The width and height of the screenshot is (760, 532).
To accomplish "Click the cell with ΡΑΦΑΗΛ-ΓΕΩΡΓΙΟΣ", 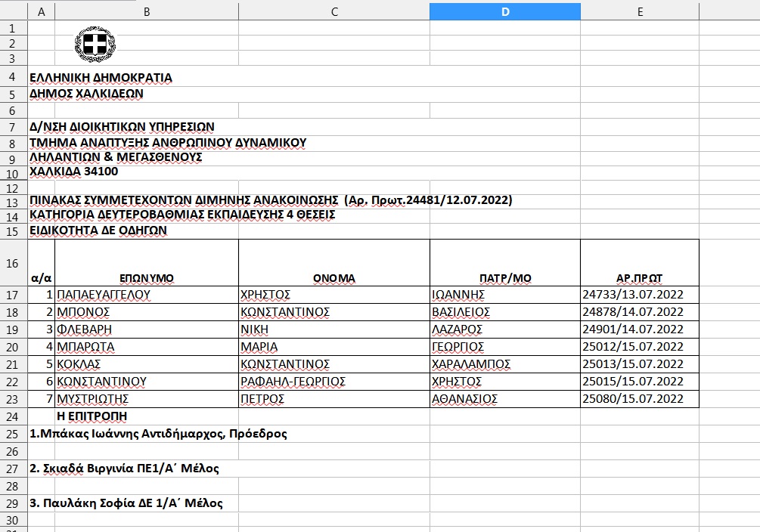I will click(x=333, y=382).
